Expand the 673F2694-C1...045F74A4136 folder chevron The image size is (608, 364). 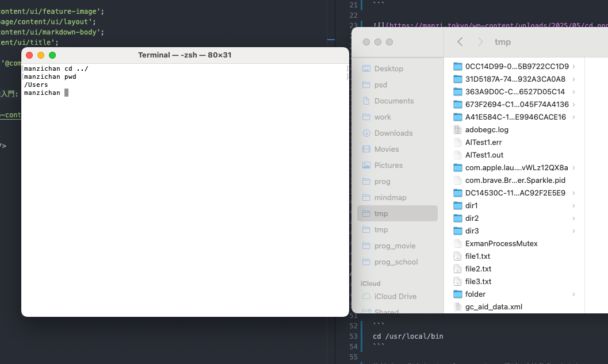point(573,105)
